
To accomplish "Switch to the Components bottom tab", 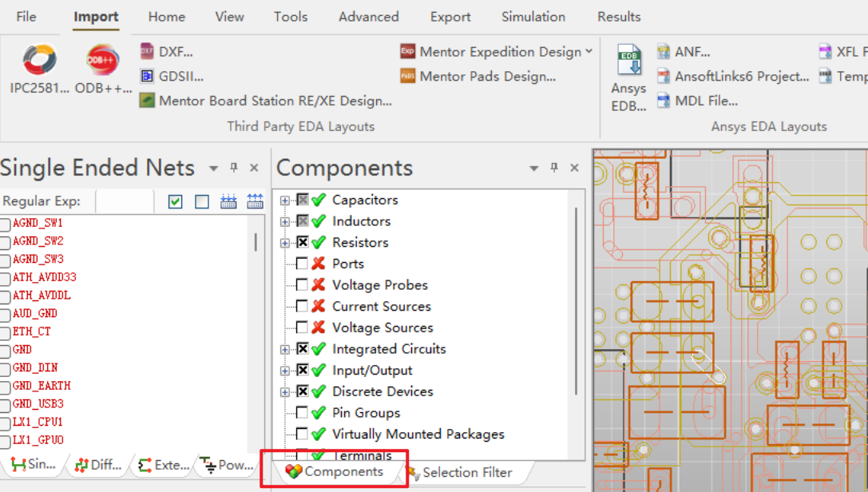I will (x=335, y=471).
